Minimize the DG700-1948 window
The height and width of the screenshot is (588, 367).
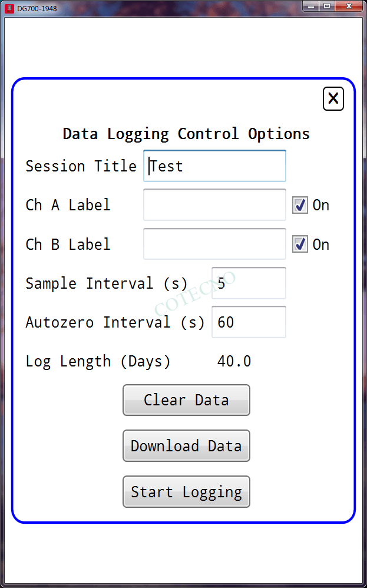312,6
